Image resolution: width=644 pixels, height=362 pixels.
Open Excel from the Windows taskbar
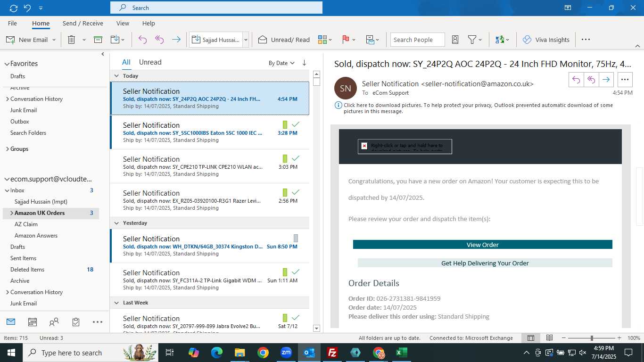pos(401,353)
